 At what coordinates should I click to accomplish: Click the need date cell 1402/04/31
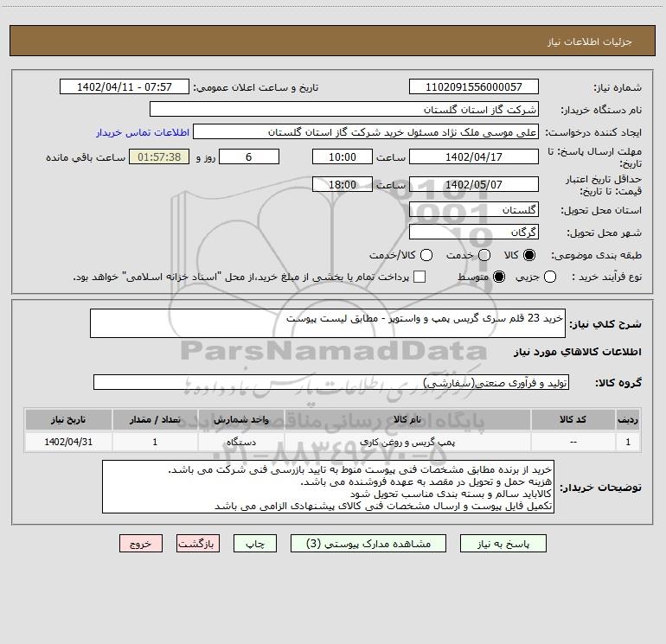68,442
